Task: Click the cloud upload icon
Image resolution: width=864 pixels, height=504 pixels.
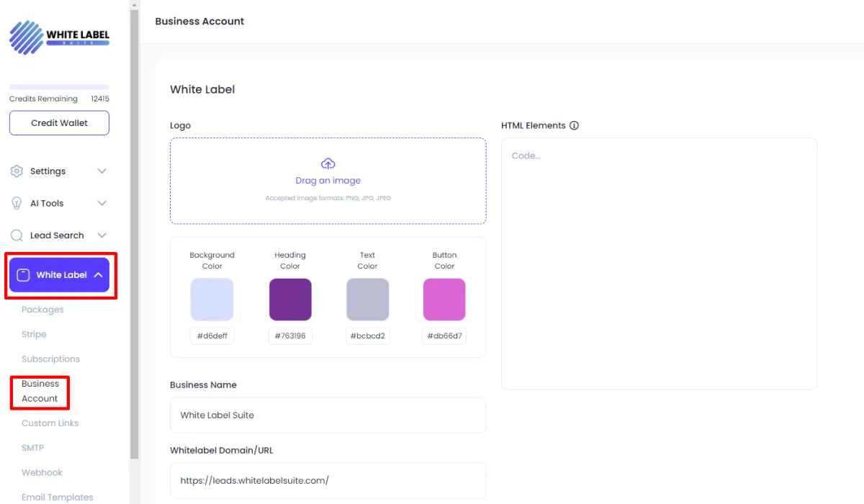Action: coord(328,163)
